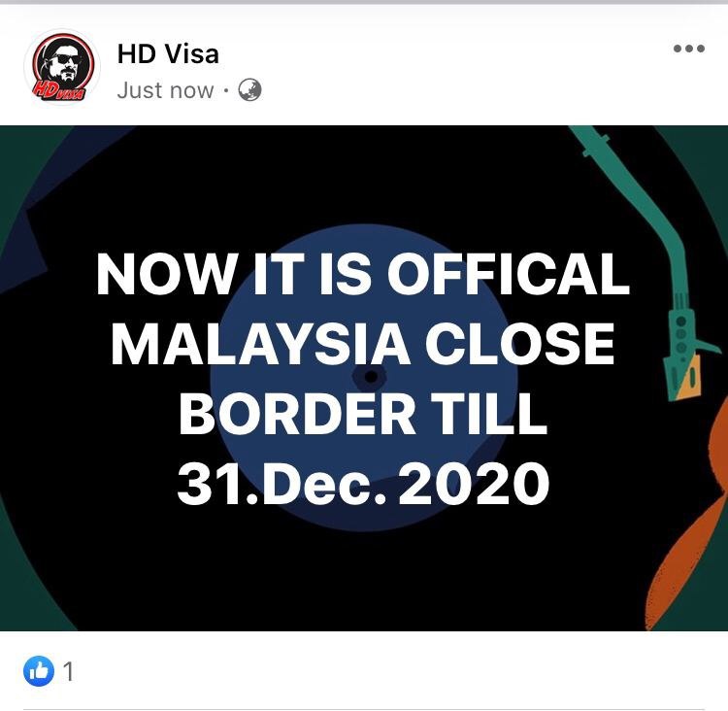Click the 'NOW IT IS OFFICAL' headline text

[363, 274]
